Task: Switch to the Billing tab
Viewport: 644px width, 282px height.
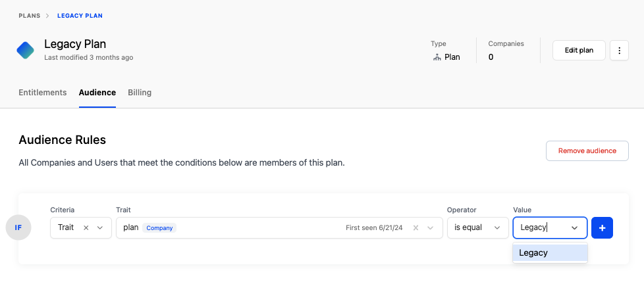Action: coord(140,93)
